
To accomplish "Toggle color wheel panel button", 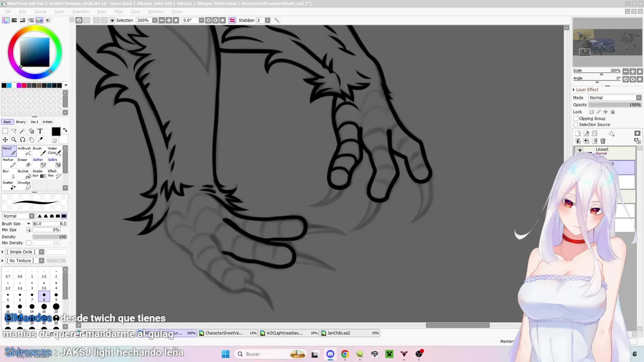I will 6,20.
